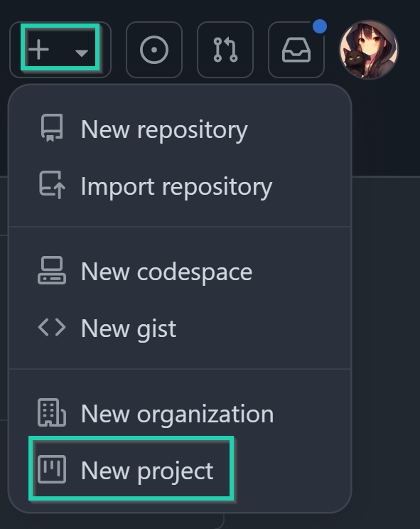Open the notifications inbox icon

click(x=296, y=50)
